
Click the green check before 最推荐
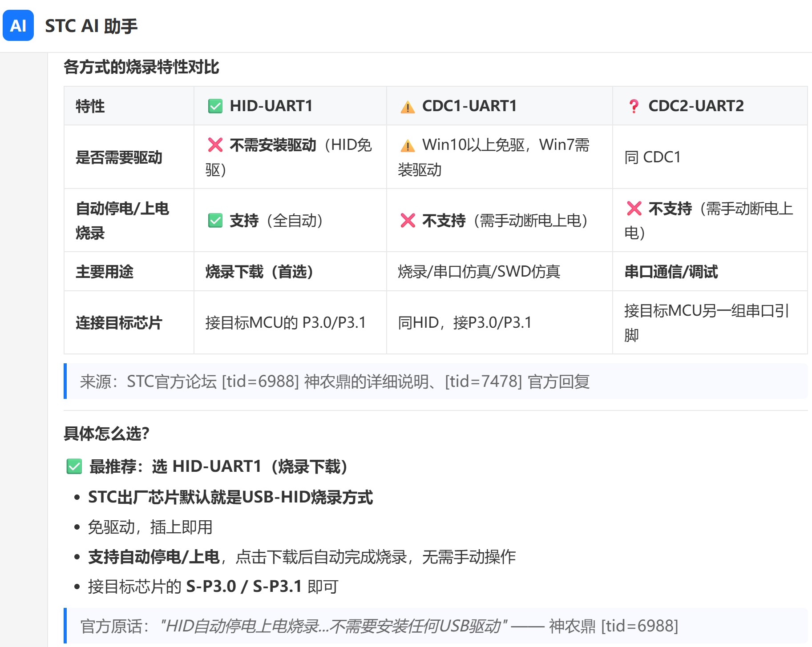(74, 466)
